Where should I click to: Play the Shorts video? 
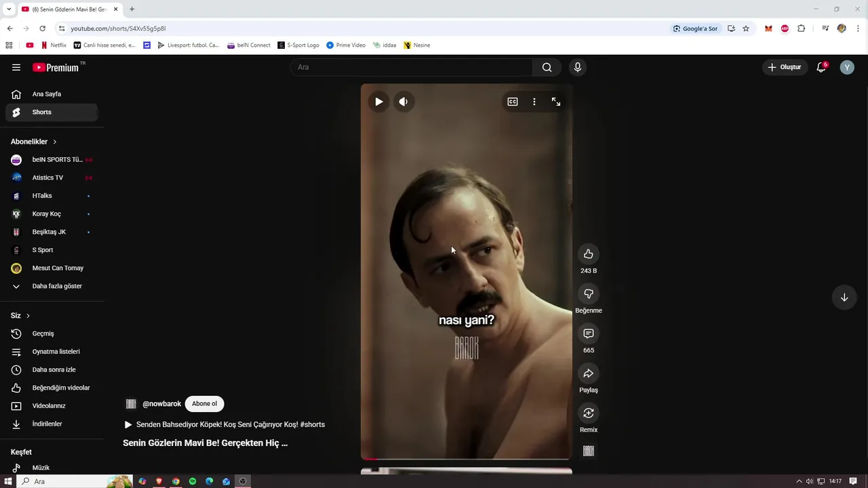pyautogui.click(x=378, y=102)
